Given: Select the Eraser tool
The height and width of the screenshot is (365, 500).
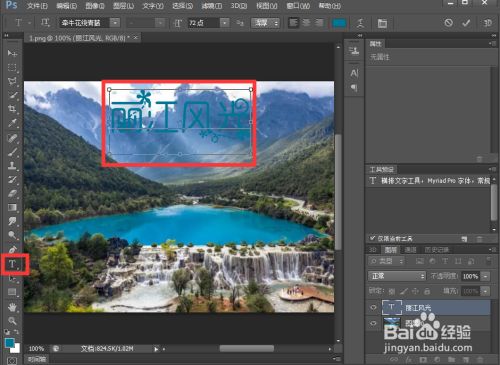Looking at the screenshot, I should [12, 193].
